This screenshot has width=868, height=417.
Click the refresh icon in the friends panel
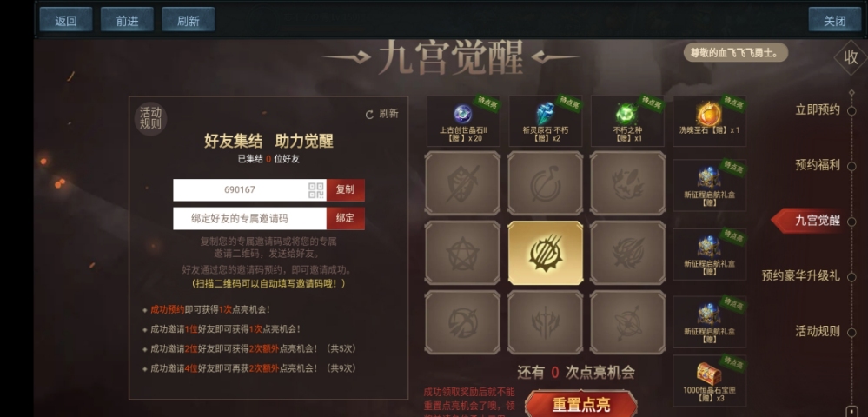pos(370,115)
